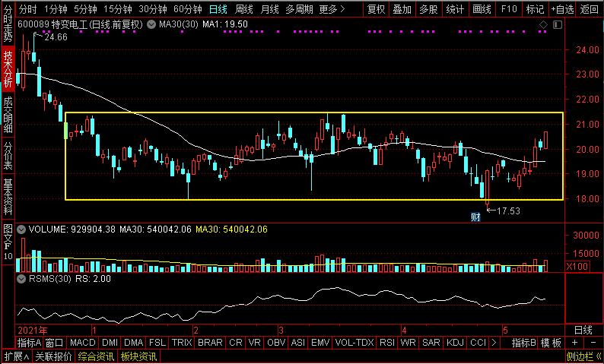Switch to 15分钟 period
604x364 pixels.
pyautogui.click(x=118, y=9)
